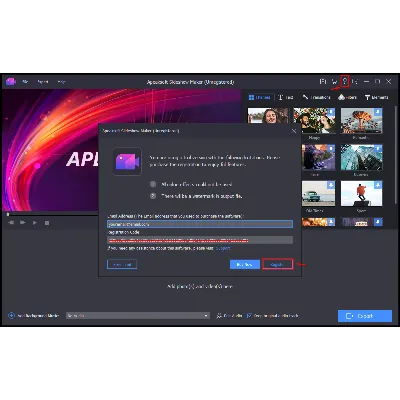Download the Sport theme
The width and height of the screenshot is (400, 400).
pos(378,185)
